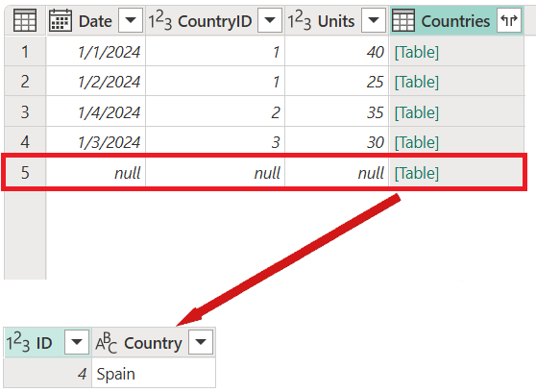Select row number 1 header
Viewport: 536px width, 392px height.
(25, 51)
